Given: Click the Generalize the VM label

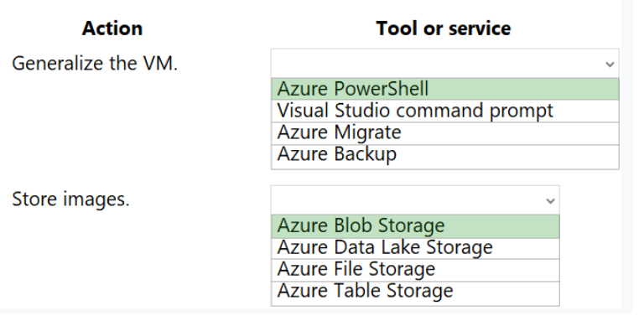Looking at the screenshot, I should 95,64.
